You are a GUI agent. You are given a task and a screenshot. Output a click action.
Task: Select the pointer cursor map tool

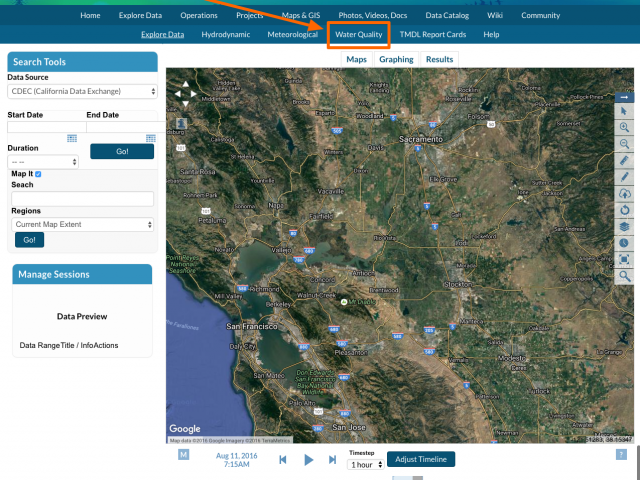[x=624, y=111]
